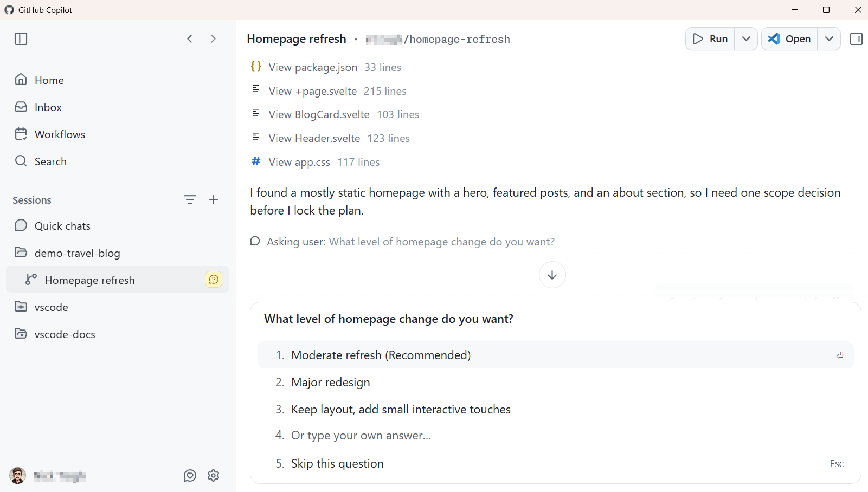868x492 pixels.
Task: Click the user profile avatar
Action: point(18,476)
